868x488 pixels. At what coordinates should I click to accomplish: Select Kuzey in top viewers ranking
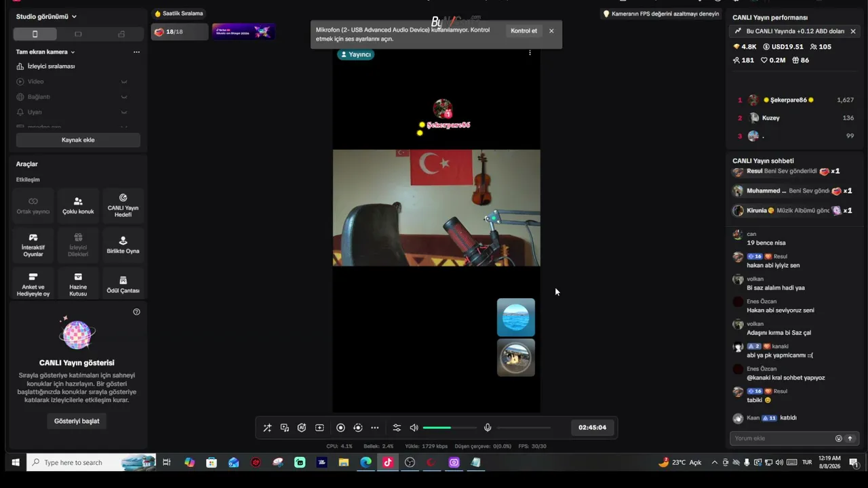point(795,118)
